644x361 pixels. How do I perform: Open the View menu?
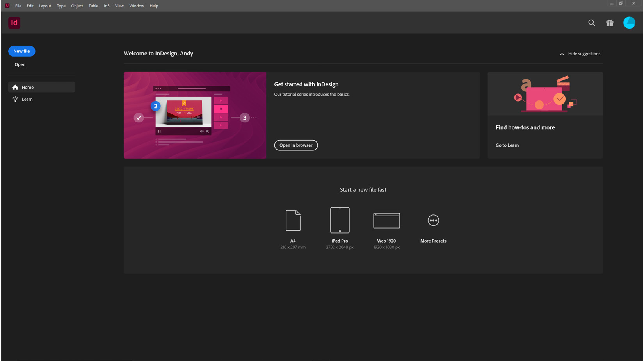click(119, 6)
